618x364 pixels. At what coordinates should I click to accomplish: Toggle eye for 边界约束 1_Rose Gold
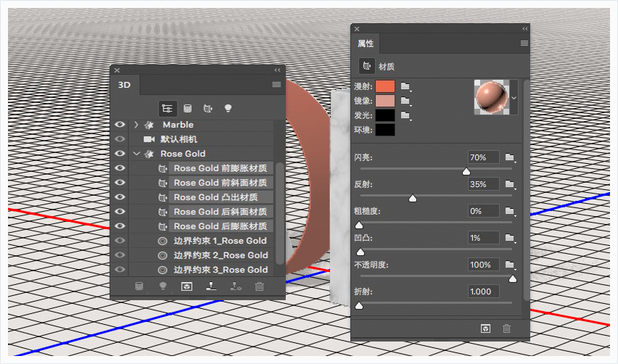click(x=120, y=241)
